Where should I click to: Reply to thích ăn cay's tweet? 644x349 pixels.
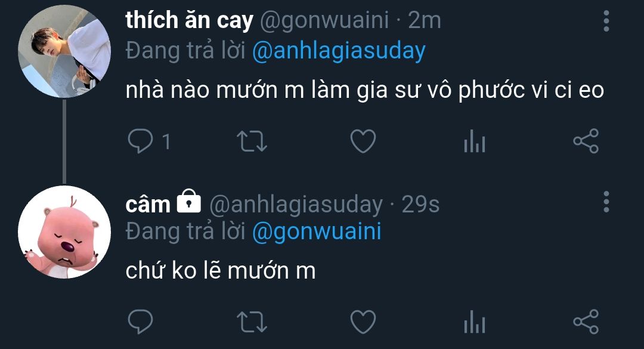[141, 141]
